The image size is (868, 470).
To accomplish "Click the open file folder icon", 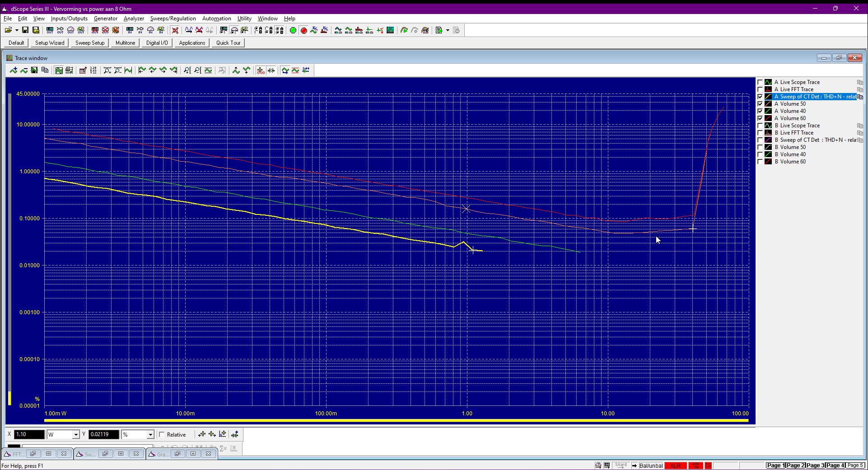I will tap(8, 30).
